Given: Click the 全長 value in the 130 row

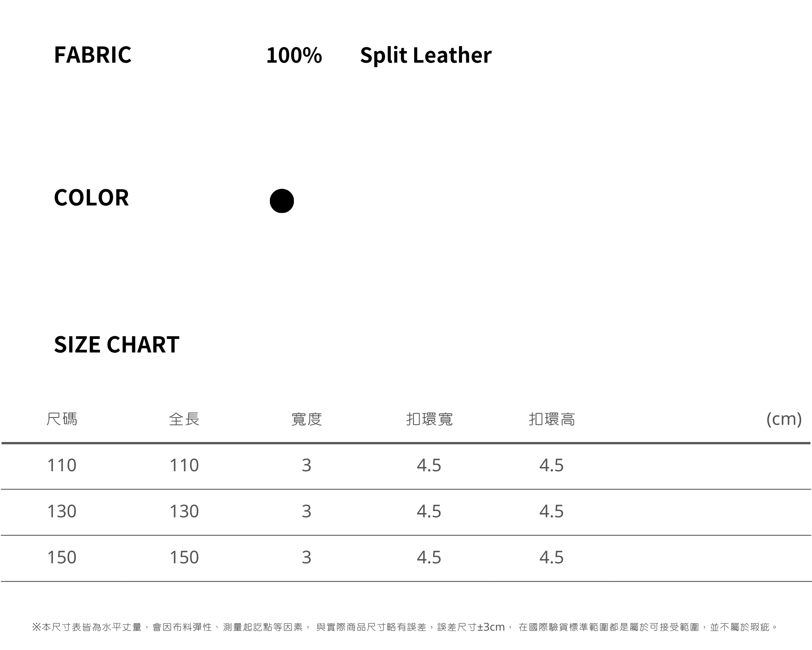Looking at the screenshot, I should pos(184,511).
